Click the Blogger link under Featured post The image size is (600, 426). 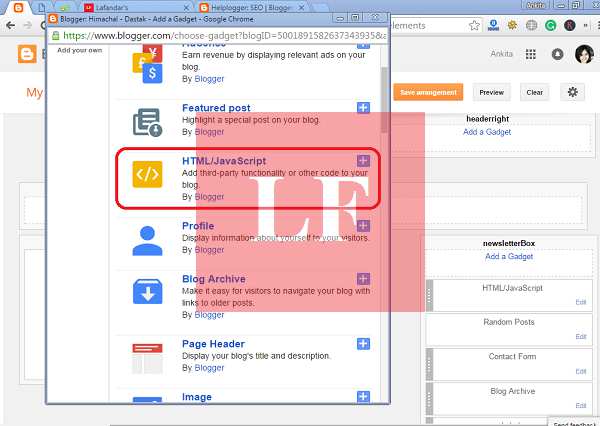coord(209,132)
